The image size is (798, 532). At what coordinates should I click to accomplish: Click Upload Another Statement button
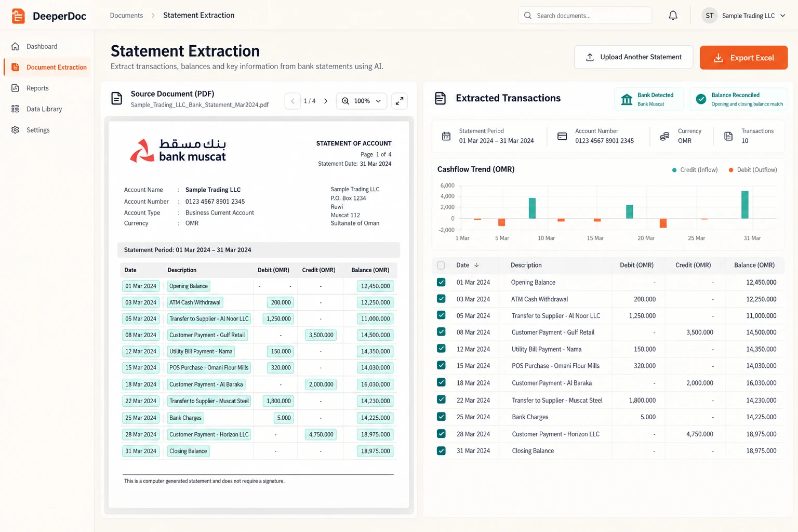pyautogui.click(x=633, y=57)
